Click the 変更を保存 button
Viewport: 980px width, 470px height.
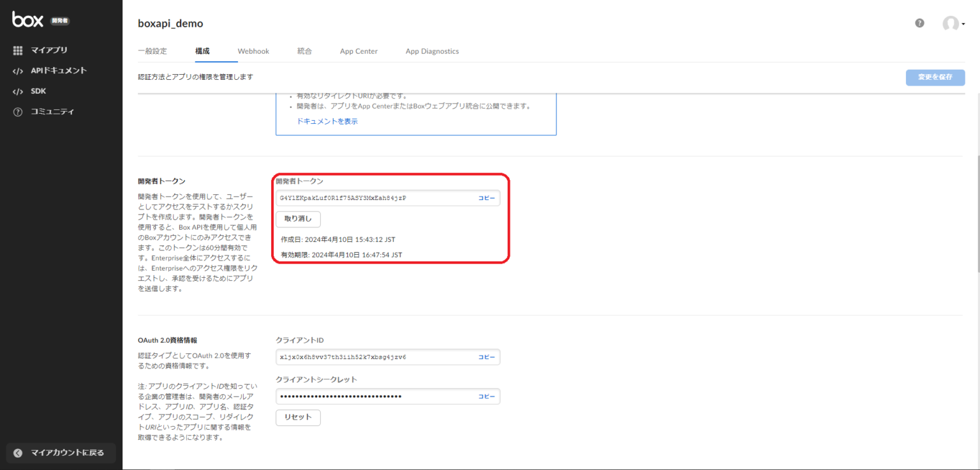point(935,77)
